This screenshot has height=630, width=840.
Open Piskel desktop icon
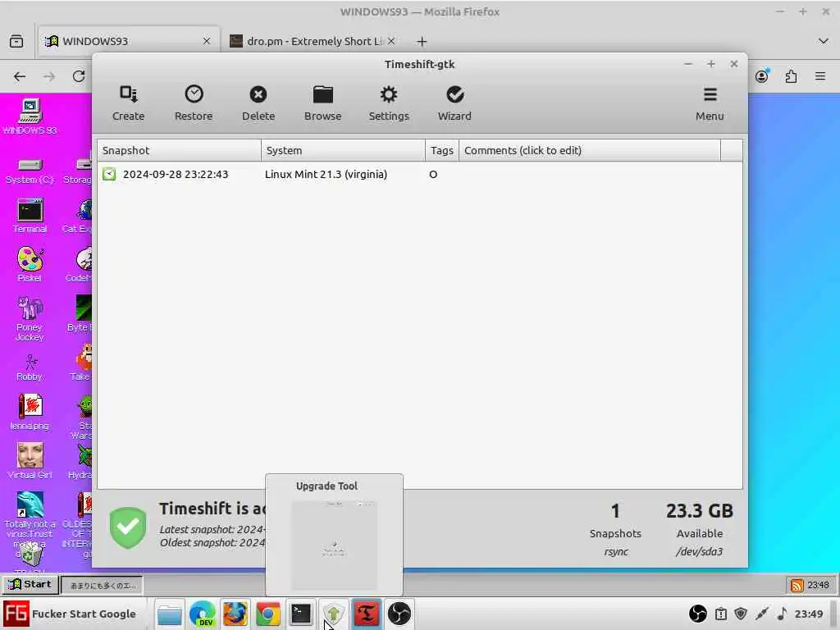click(x=30, y=265)
